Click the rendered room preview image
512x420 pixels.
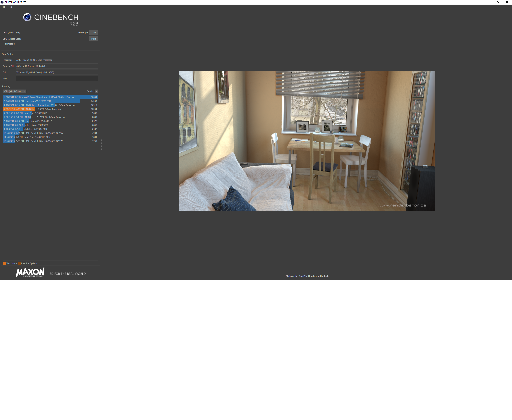[x=307, y=141]
